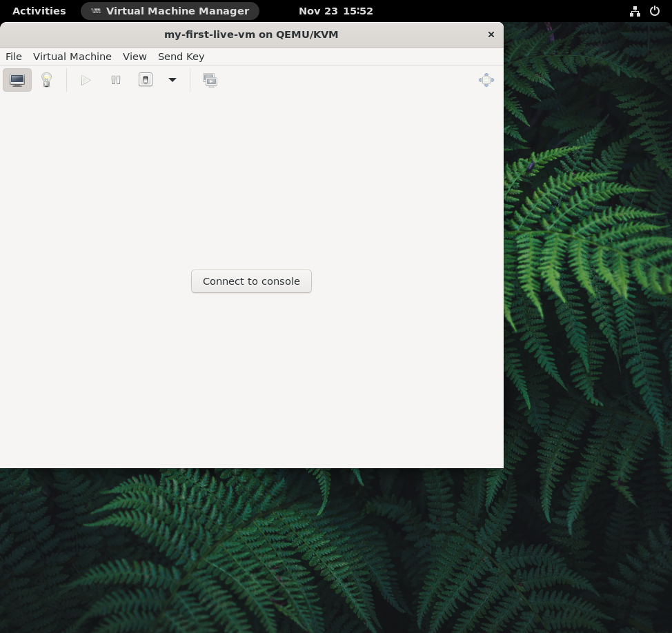Screen dimensions: 672x633
Task: Show virtual hardware details via lightbulb icon
Action: [x=46, y=80]
